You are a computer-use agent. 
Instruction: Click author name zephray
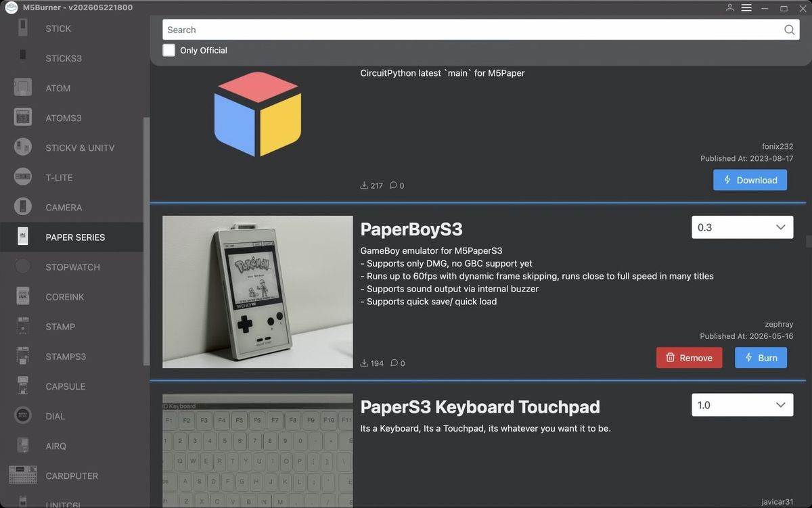point(779,324)
